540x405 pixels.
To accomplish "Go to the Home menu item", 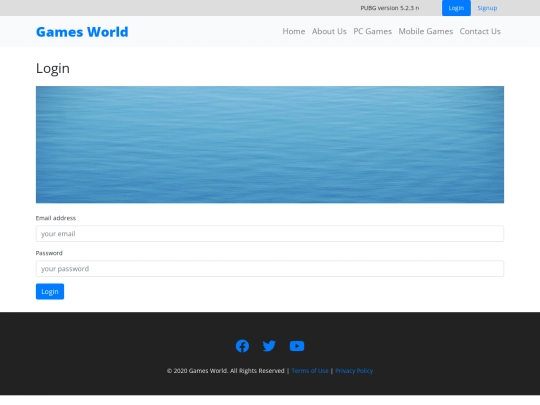I will pyautogui.click(x=294, y=31).
